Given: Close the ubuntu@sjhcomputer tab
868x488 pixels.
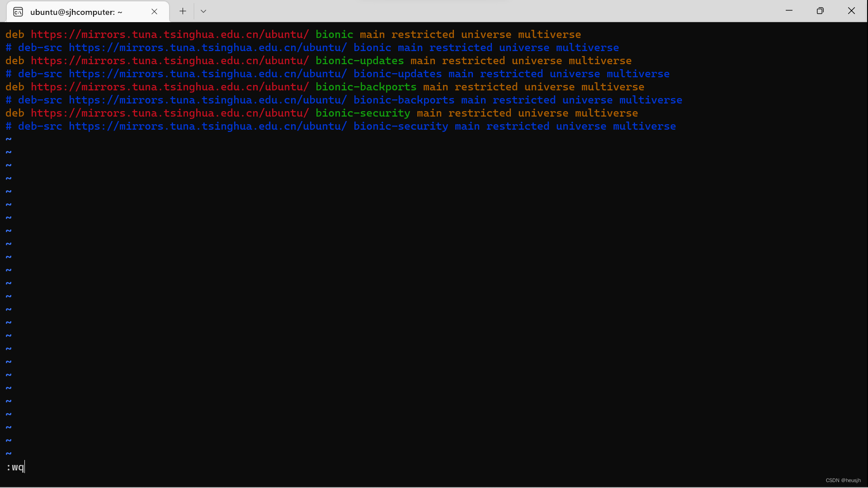Looking at the screenshot, I should click(154, 12).
